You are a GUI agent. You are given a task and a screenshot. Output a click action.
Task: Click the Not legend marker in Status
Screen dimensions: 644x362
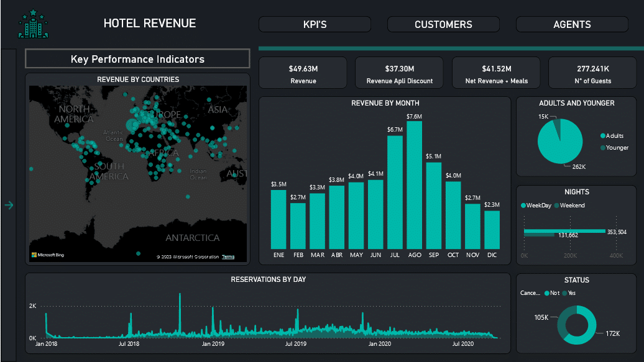(546, 293)
